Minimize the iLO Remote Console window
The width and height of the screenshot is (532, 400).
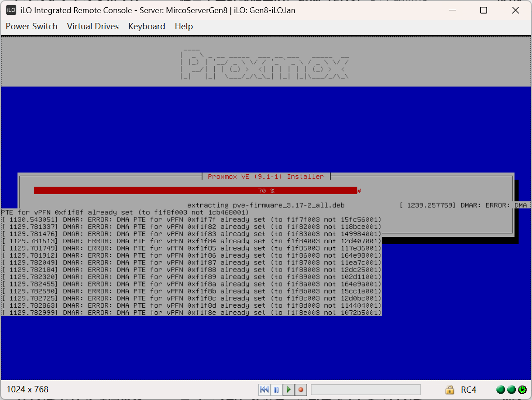(452, 10)
